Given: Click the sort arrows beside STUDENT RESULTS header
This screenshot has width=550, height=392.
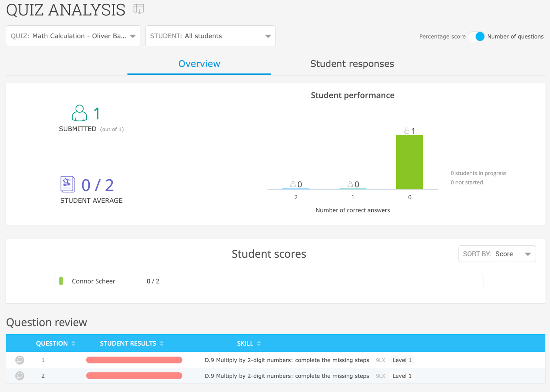Looking at the screenshot, I should [162, 343].
